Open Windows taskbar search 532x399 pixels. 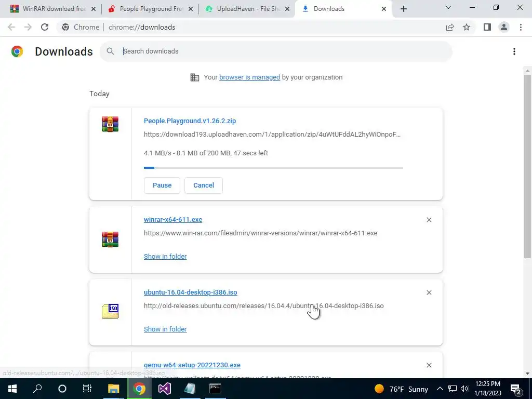37,389
